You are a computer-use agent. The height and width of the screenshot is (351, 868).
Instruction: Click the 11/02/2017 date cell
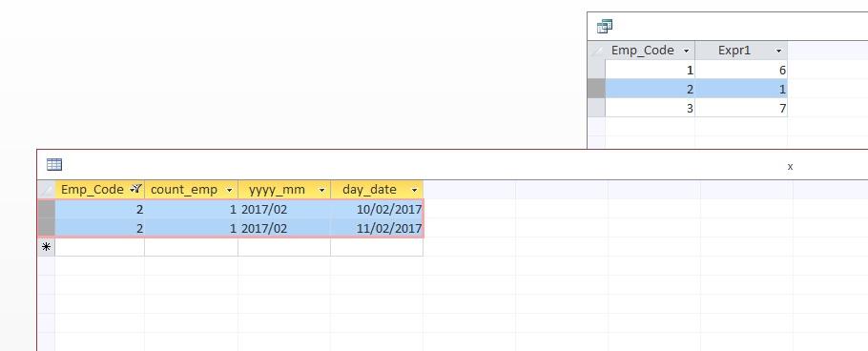tap(377, 228)
